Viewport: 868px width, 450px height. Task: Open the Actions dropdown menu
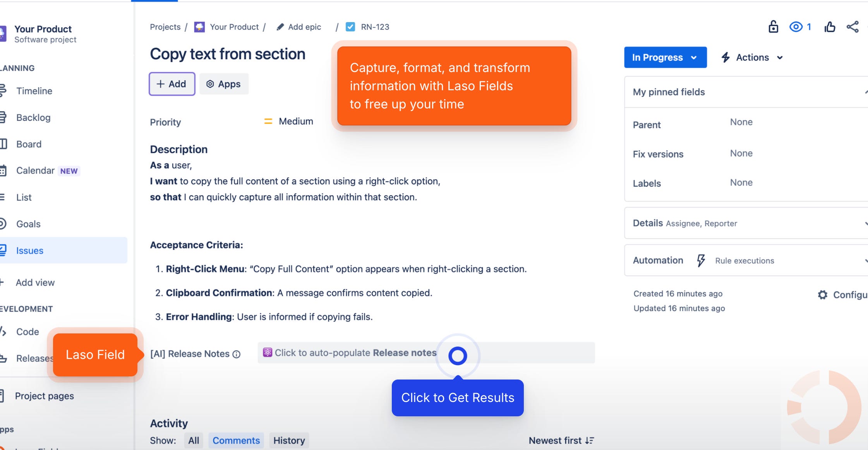coord(752,57)
